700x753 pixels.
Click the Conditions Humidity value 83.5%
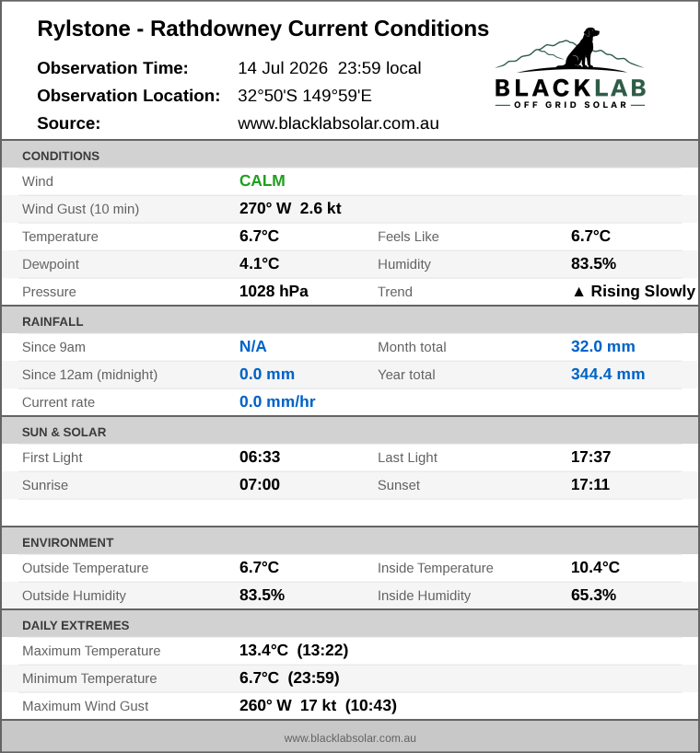click(593, 263)
